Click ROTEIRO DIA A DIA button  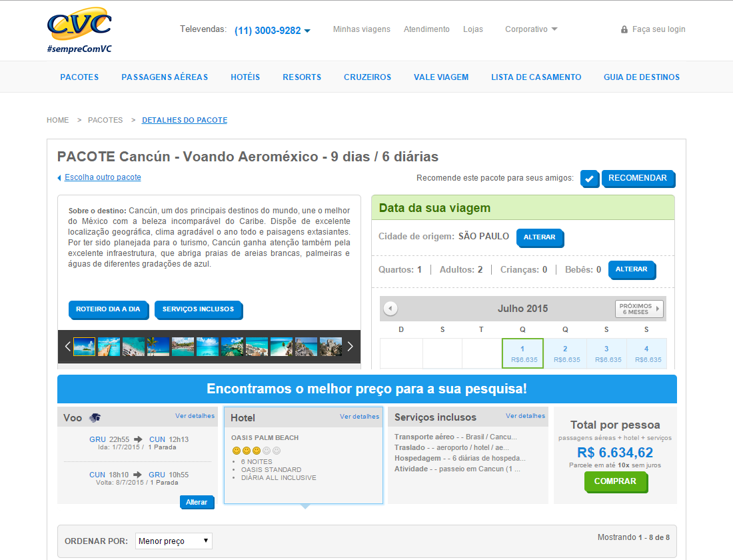(x=109, y=309)
